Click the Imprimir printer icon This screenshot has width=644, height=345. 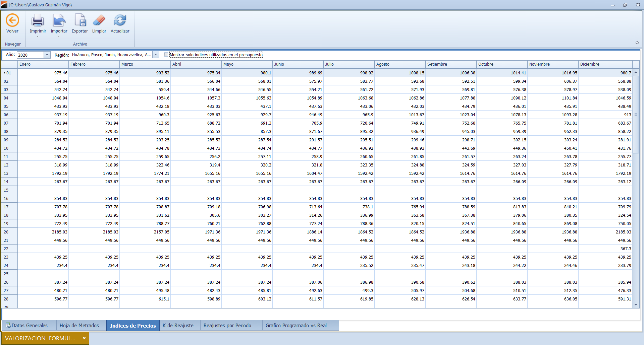coord(38,20)
